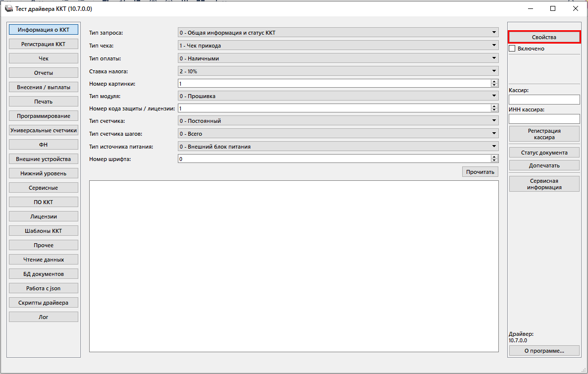Switch to the Регистрация ККТ tab
Screen dimensions: 588x374
[x=44, y=44]
